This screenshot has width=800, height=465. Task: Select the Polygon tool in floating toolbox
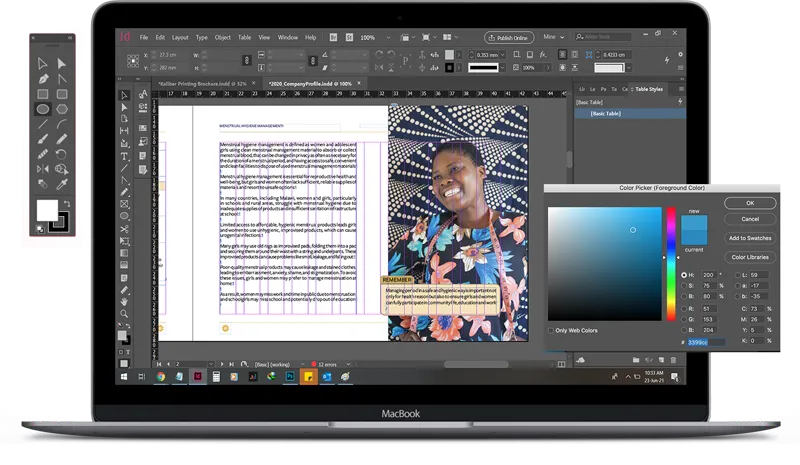62,108
